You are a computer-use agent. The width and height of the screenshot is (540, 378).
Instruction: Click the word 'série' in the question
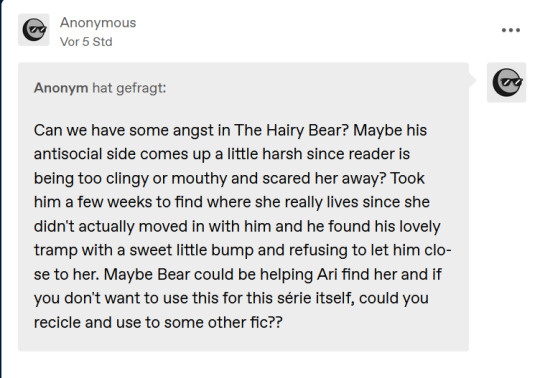pyautogui.click(x=295, y=298)
